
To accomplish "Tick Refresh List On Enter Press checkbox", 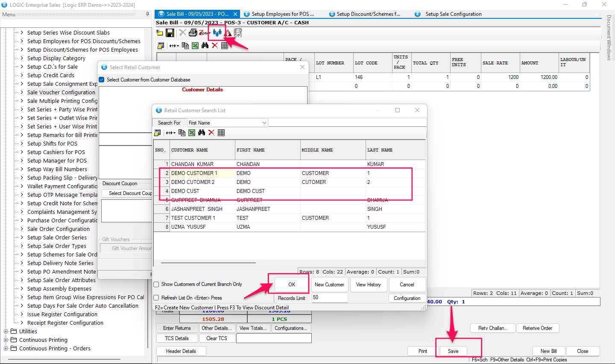I will point(156,298).
